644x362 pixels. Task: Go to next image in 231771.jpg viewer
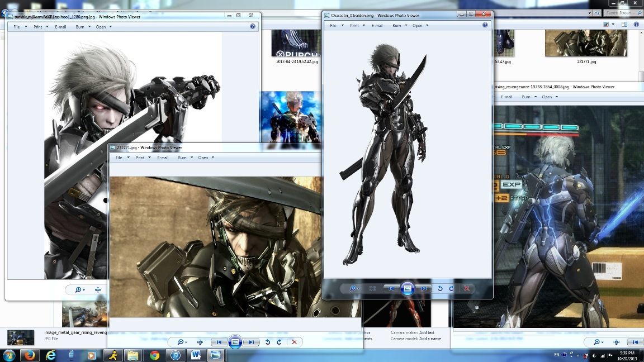(250, 342)
